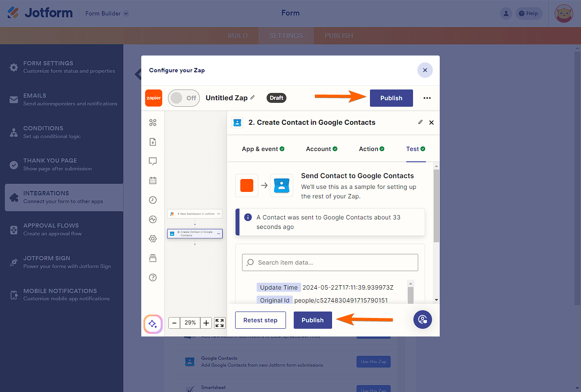581x392 pixels.
Task: Click Use this Zap for Google Contacts
Action: point(373,362)
